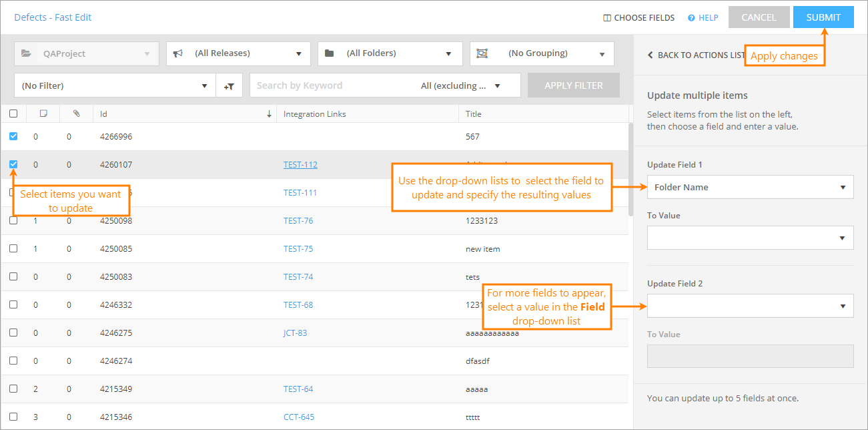
Task: Click the add filter funnel icon
Action: (x=229, y=86)
